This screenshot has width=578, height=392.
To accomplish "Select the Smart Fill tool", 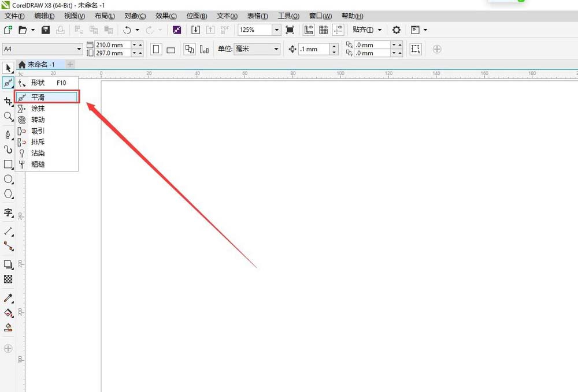I will pos(8,327).
